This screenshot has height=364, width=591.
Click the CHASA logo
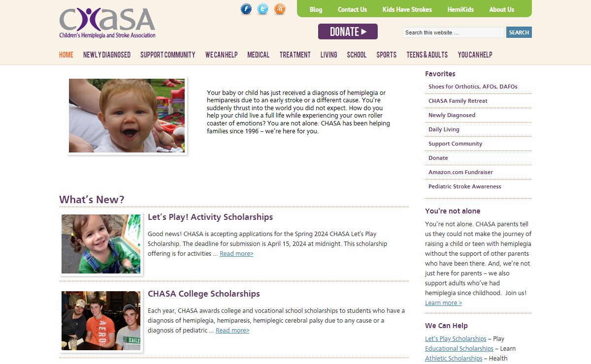(x=107, y=23)
